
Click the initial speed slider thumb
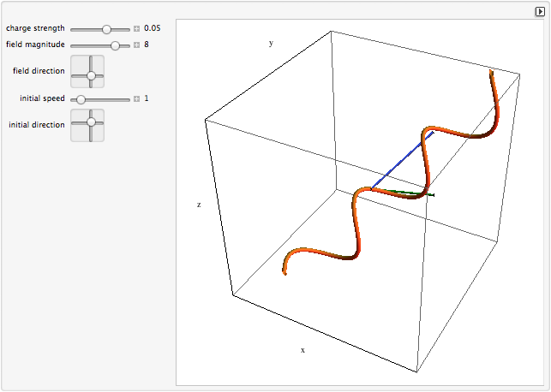coord(81,99)
